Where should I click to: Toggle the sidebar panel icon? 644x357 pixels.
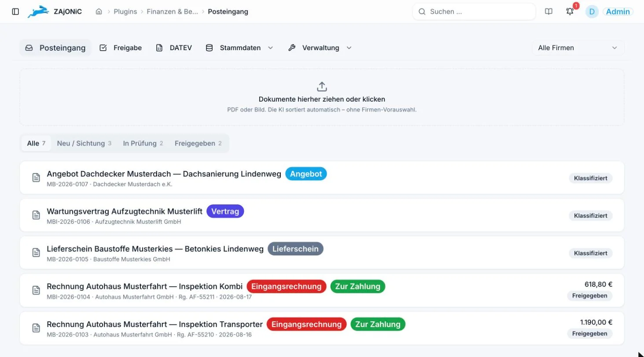pos(15,12)
